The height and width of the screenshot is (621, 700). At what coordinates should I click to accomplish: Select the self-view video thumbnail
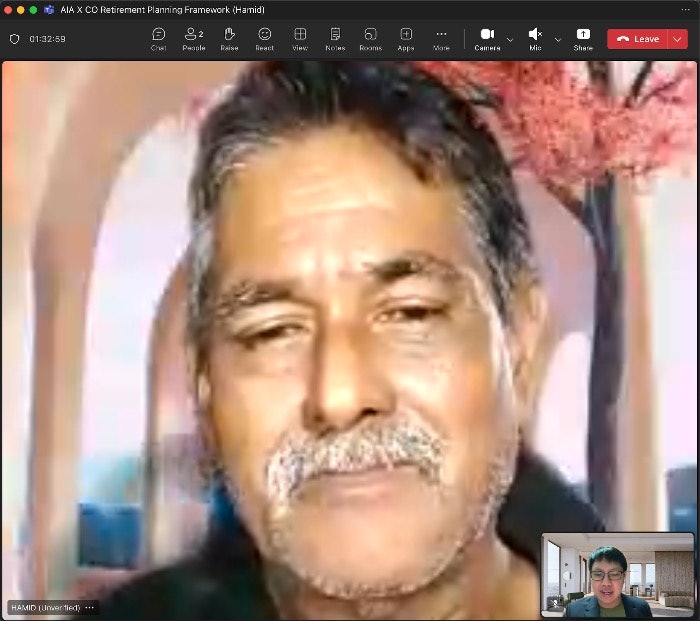[616, 575]
